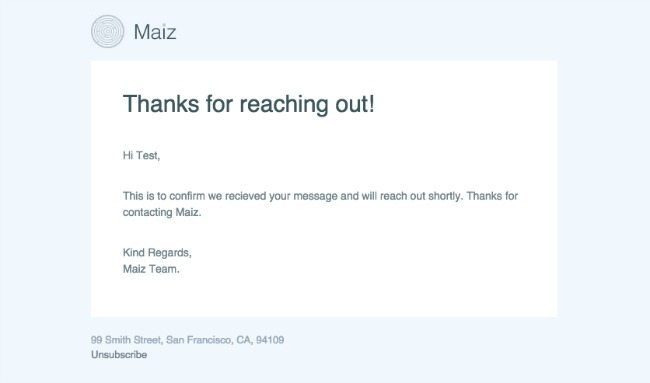Select the "Hi Test," greeting line
Viewport: 650px width, 383px height.
coord(141,155)
